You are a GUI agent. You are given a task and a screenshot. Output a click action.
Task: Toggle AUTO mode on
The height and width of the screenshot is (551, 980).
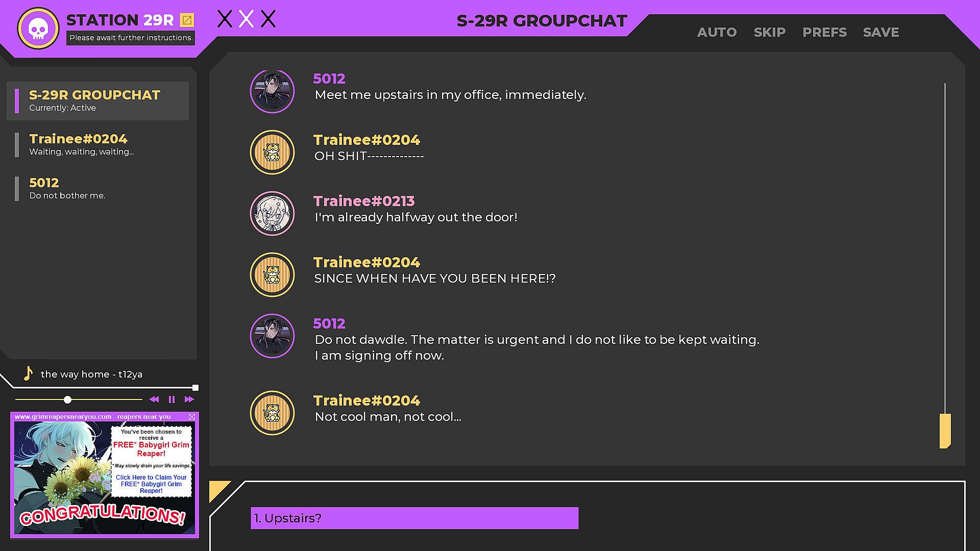[x=717, y=32]
